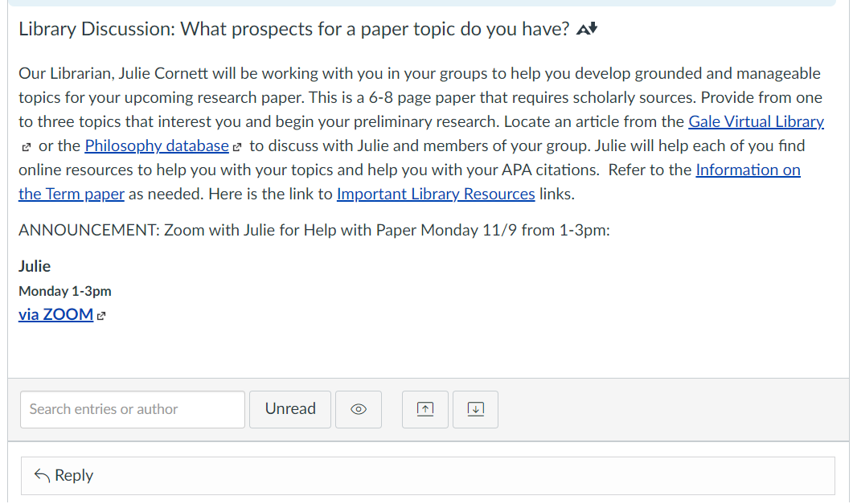
Task: Click external-link icon after via ZOOM
Action: coord(101,315)
